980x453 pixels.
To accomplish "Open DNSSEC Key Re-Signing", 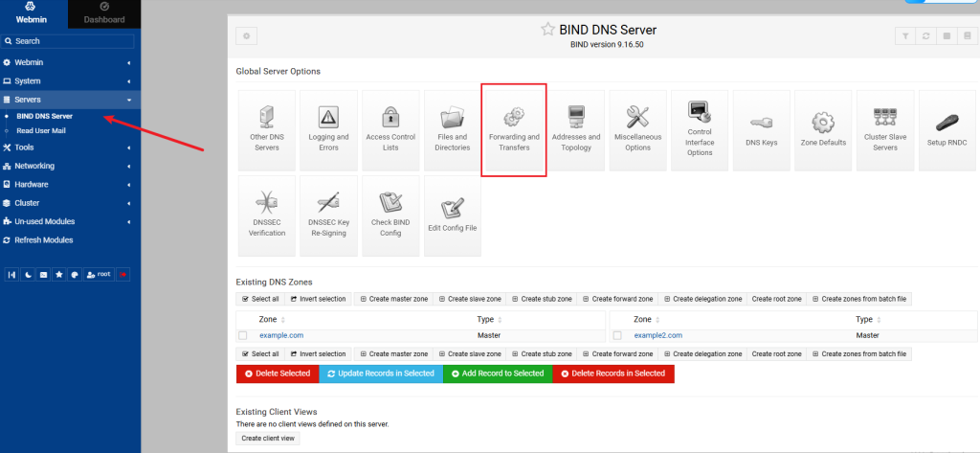I will coord(328,215).
